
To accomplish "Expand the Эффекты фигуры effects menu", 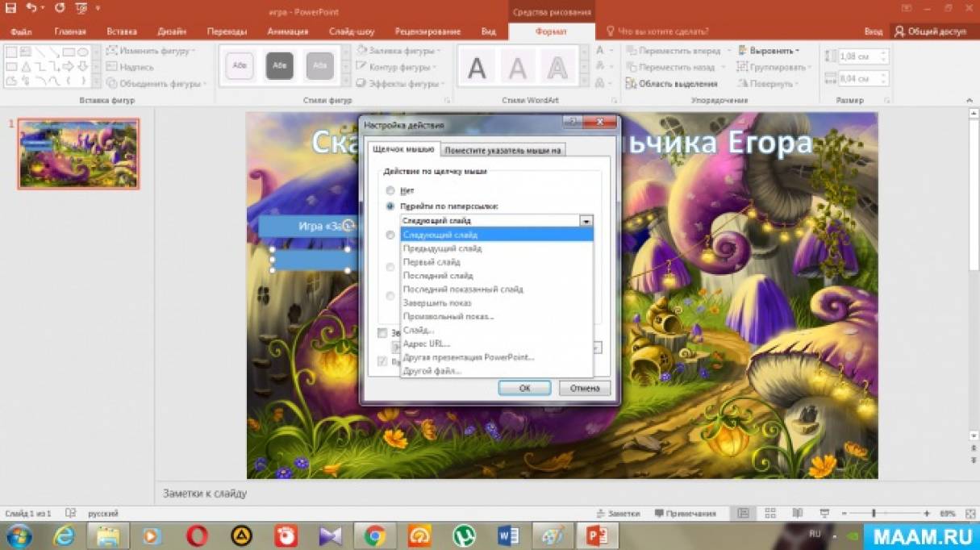I will [x=400, y=83].
